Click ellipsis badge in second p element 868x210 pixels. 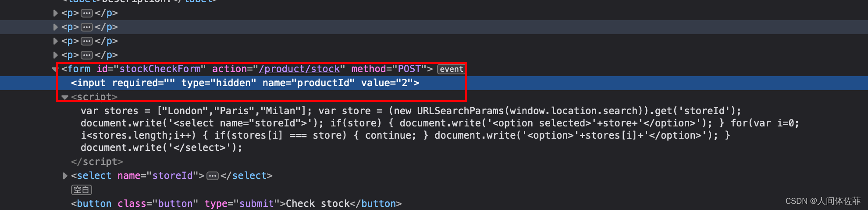tap(87, 27)
